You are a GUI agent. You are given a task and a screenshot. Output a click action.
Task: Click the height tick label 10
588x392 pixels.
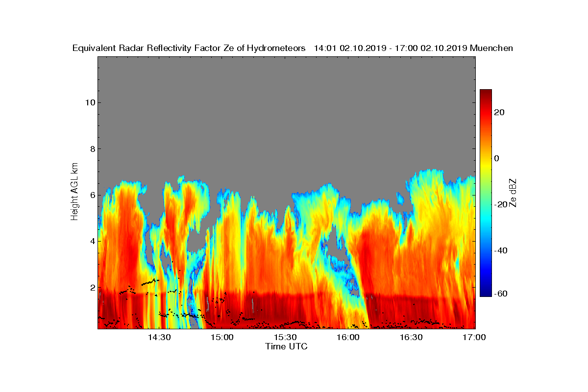[90, 102]
